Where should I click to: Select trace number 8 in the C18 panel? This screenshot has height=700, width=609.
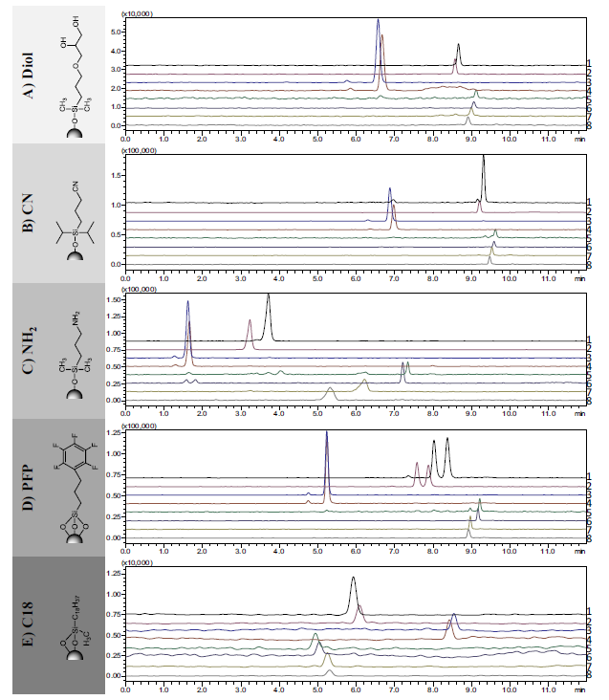click(x=589, y=675)
